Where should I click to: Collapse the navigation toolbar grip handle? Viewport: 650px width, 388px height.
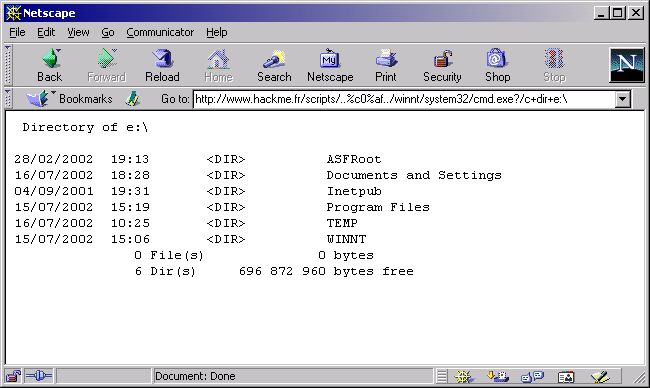(x=8, y=65)
